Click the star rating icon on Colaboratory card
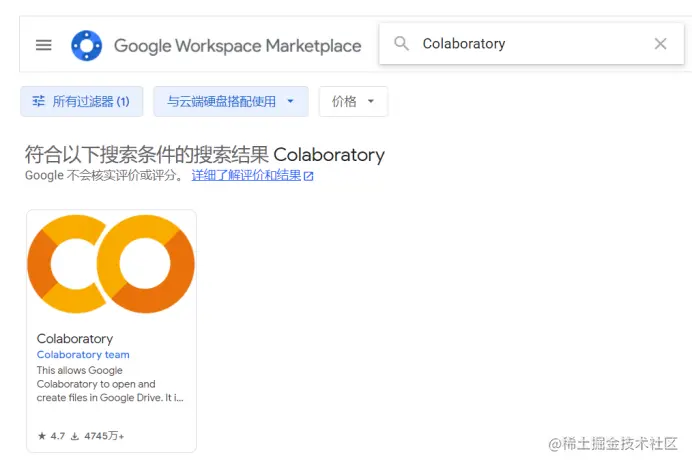The height and width of the screenshot is (466, 692). [x=42, y=436]
